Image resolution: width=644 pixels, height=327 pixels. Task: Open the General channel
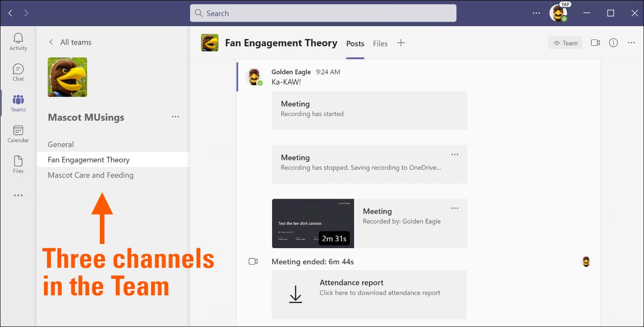(x=61, y=144)
